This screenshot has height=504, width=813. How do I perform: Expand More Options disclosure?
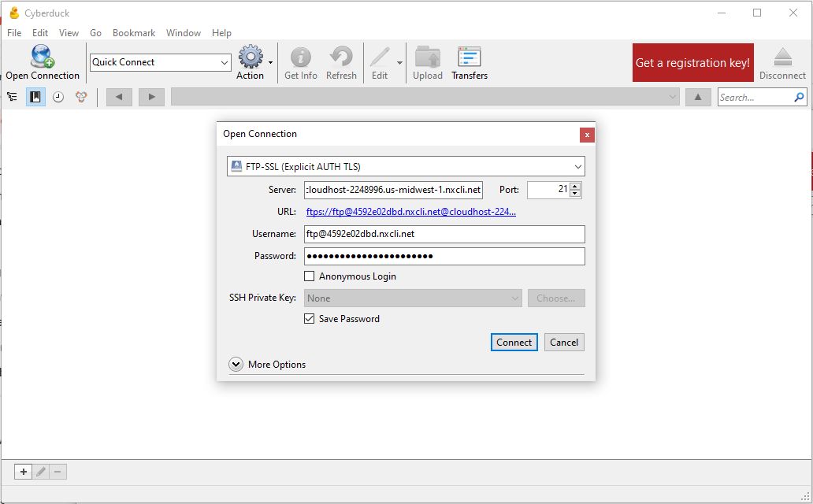pos(236,364)
